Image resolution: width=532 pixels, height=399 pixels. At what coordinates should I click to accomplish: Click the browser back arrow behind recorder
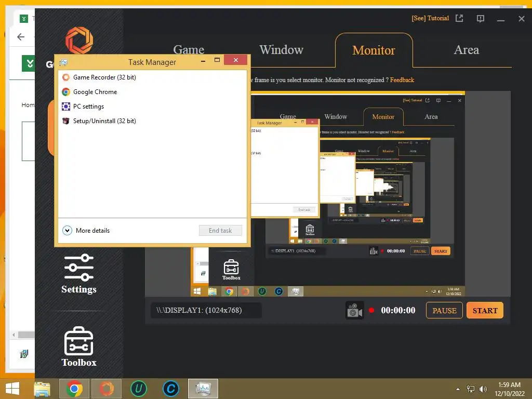pos(21,37)
